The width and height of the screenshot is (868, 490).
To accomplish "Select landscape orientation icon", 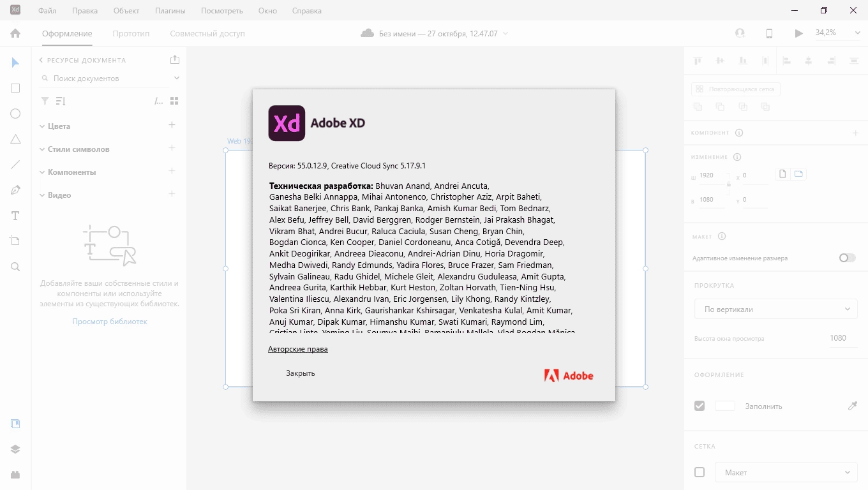I will tap(798, 174).
